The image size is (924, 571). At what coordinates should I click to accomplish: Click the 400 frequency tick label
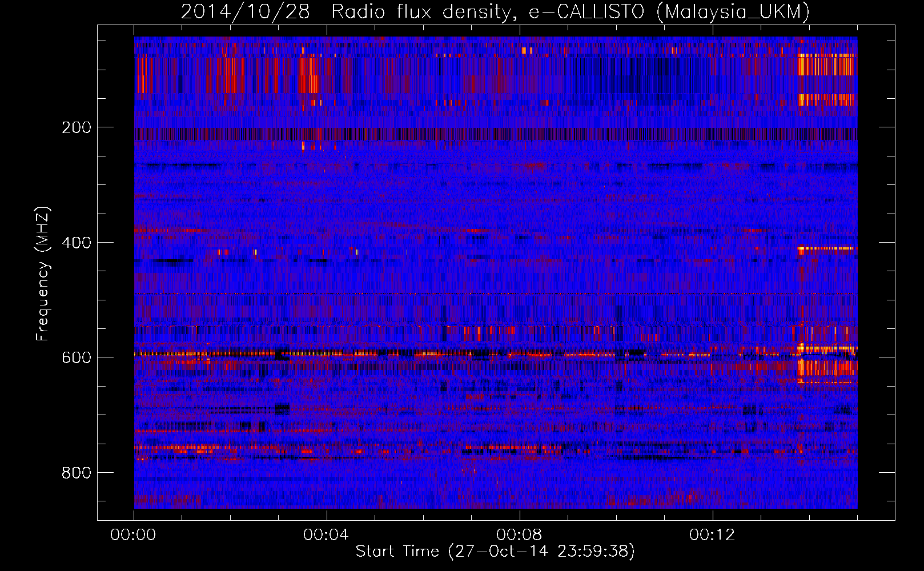tap(77, 243)
